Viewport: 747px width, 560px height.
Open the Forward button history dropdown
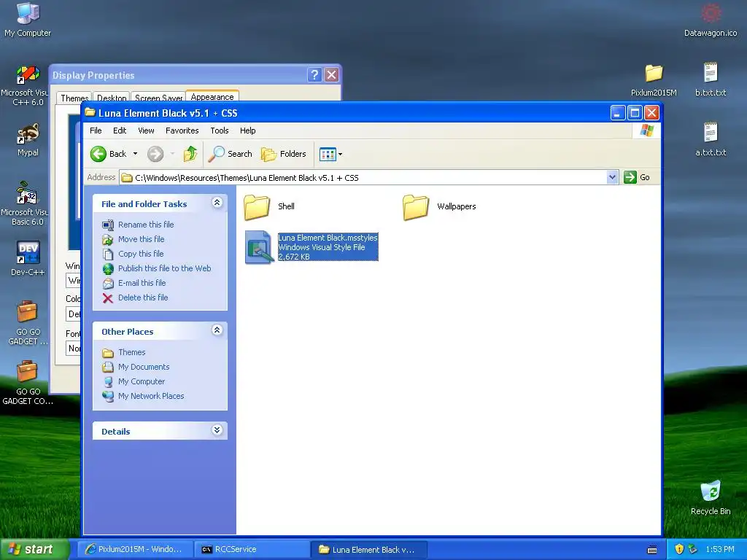(x=172, y=154)
